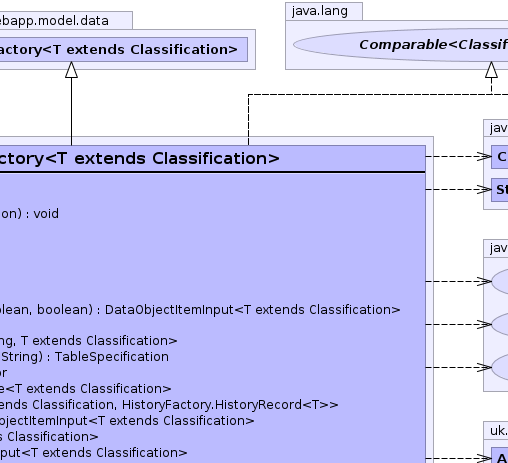The height and width of the screenshot is (463, 508).
Task: Click the java.lang package tab label
Action: (320, 11)
